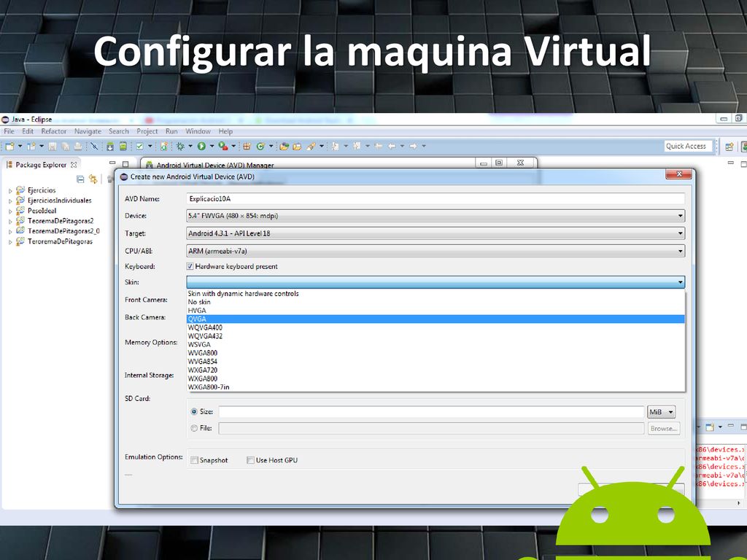Click the Back navigation arrow icon
Viewport: 747px width, 560px height.
point(392,146)
